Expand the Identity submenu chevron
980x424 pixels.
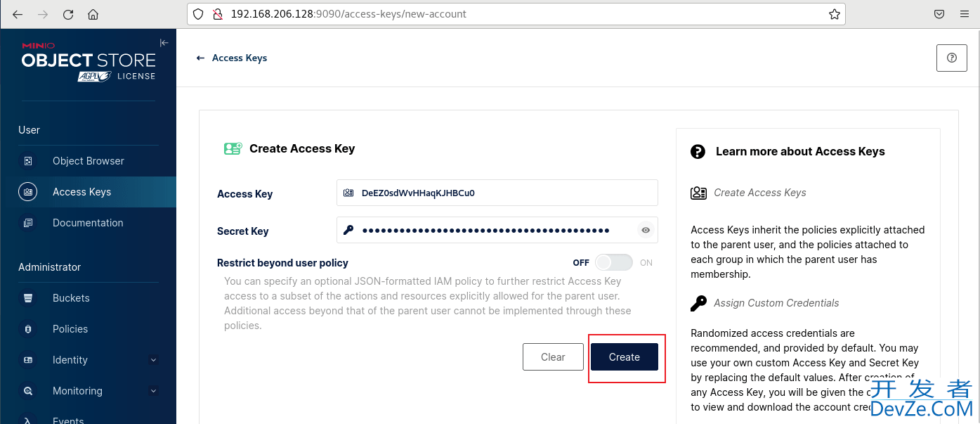[154, 360]
